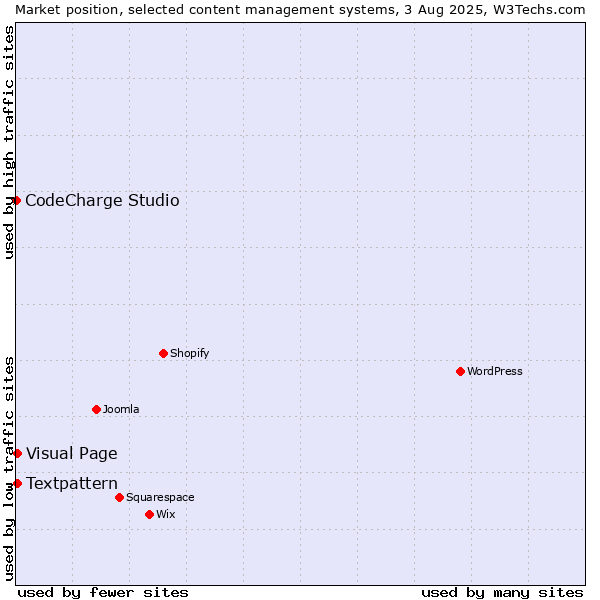Viewport: 600px width, 600px height.
Task: Select the 'Squarespace' label text
Action: tap(160, 497)
